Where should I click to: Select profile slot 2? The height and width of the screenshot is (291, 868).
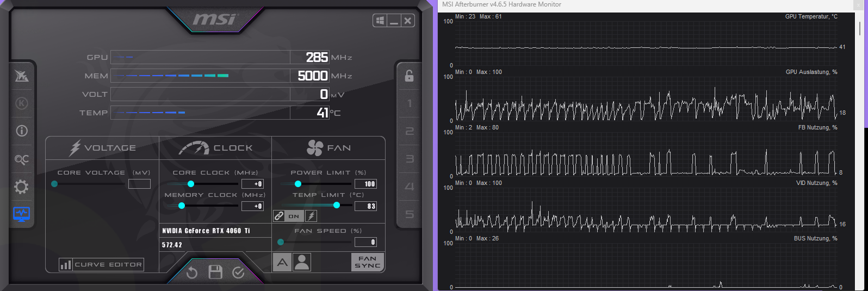click(x=410, y=131)
